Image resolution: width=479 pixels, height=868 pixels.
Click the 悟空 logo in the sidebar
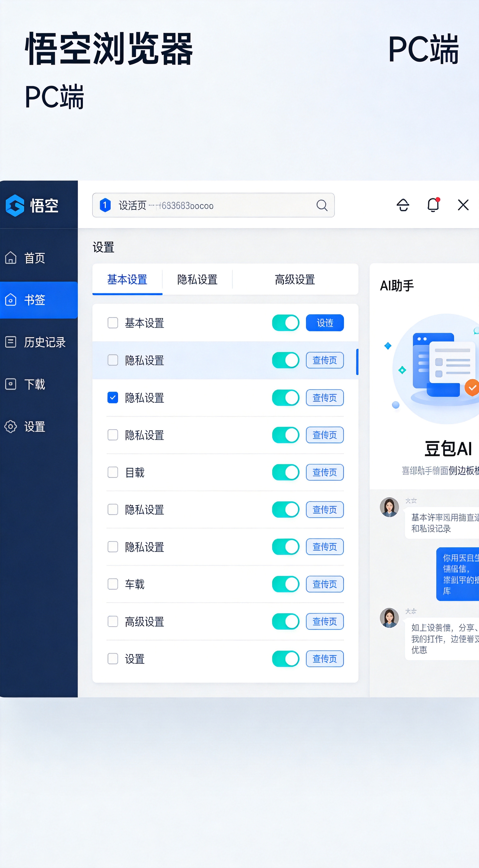click(32, 205)
